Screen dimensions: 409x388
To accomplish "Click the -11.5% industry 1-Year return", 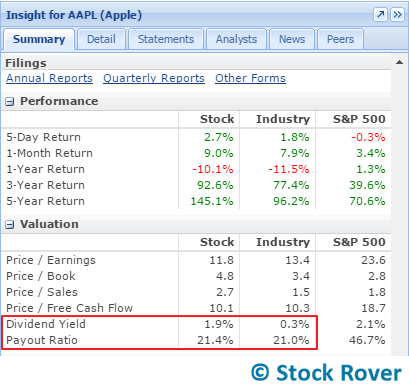I will (x=289, y=169).
